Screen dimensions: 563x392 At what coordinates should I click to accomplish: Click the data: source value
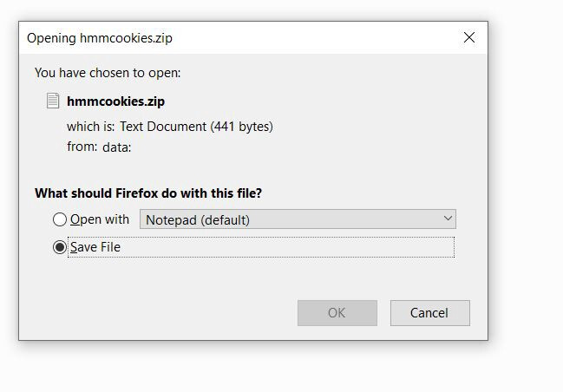pyautogui.click(x=117, y=147)
